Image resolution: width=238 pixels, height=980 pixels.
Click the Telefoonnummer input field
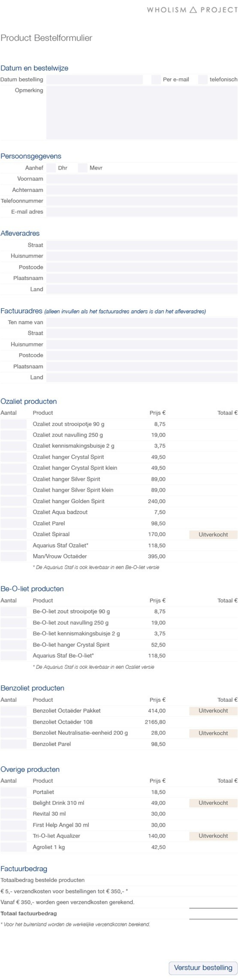click(x=142, y=201)
